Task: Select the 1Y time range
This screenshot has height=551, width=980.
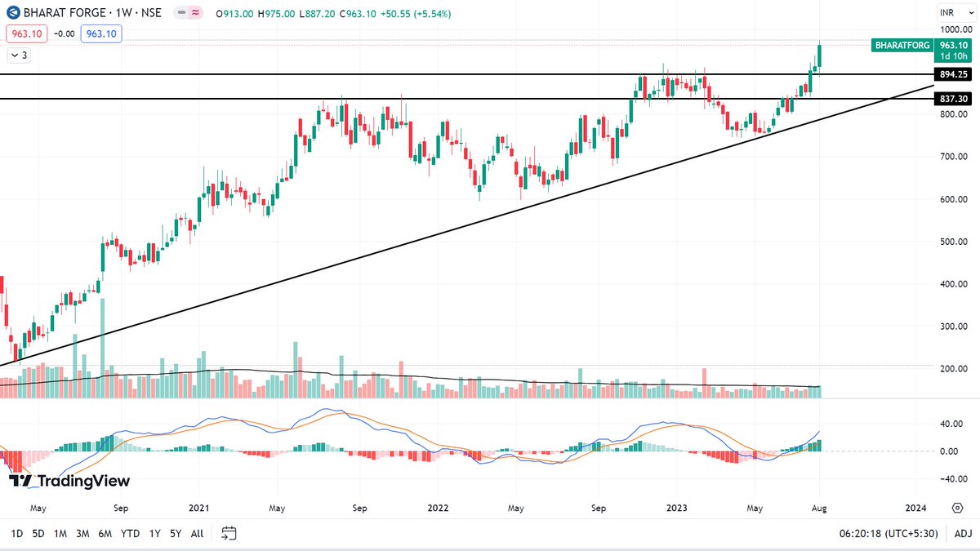Action: (154, 533)
